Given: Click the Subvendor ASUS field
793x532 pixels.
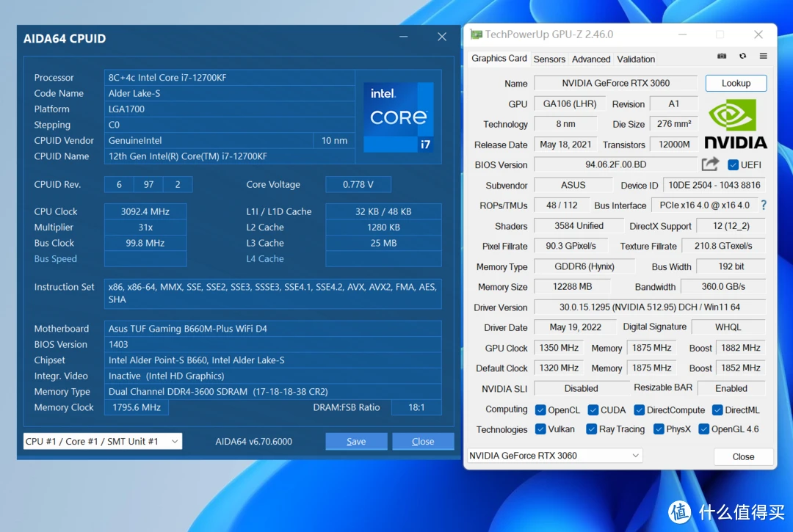Looking at the screenshot, I should [573, 185].
